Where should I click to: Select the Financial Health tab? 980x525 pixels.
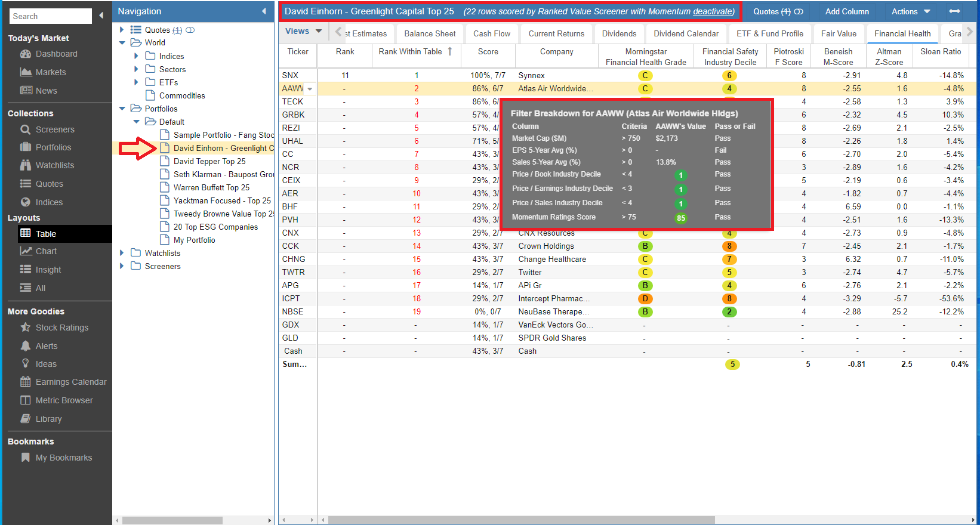pyautogui.click(x=902, y=33)
